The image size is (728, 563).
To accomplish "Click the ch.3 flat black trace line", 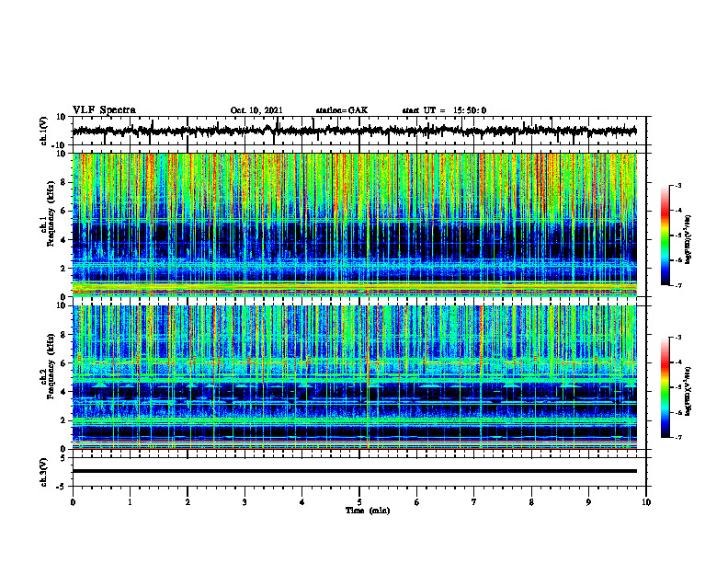I will [x=354, y=471].
